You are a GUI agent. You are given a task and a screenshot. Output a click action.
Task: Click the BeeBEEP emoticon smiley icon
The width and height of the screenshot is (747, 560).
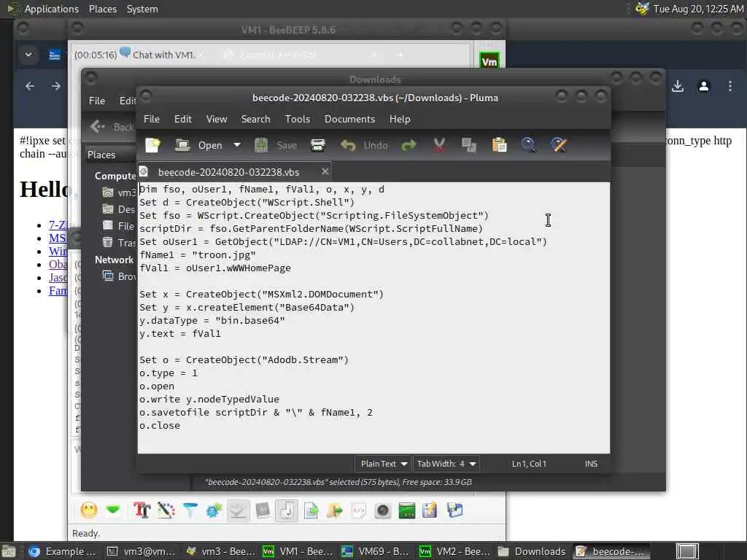point(89,510)
